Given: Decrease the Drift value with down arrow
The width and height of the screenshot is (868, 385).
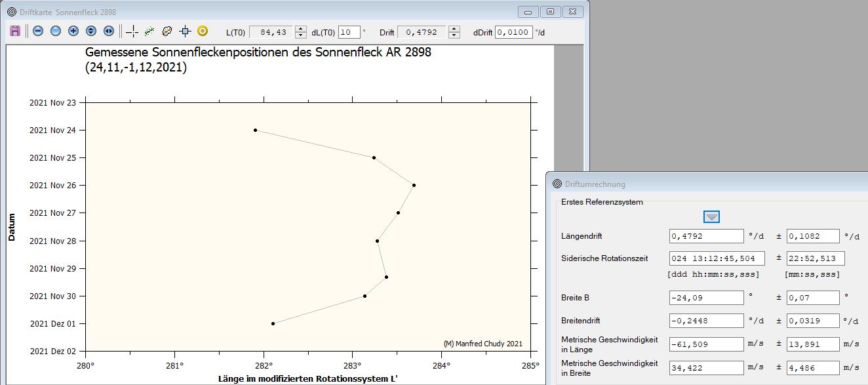Looking at the screenshot, I should [x=454, y=35].
